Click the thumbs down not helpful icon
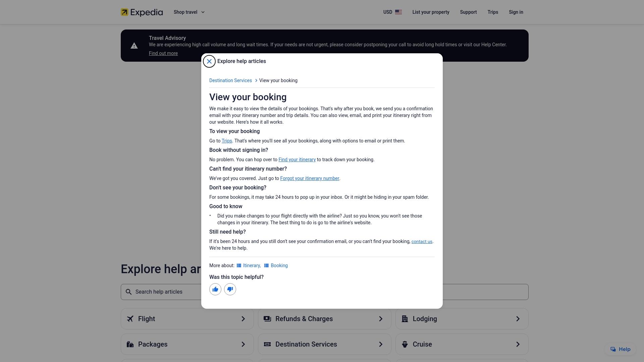Image resolution: width=644 pixels, height=362 pixels. click(230, 289)
